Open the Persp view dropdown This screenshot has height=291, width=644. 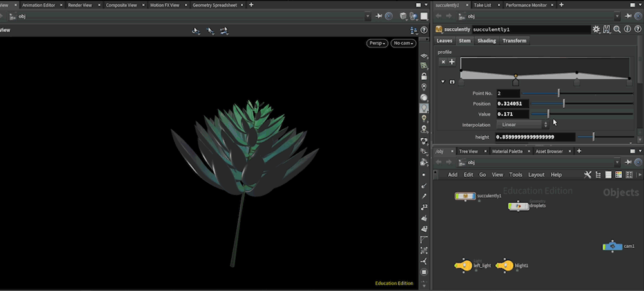pos(377,43)
